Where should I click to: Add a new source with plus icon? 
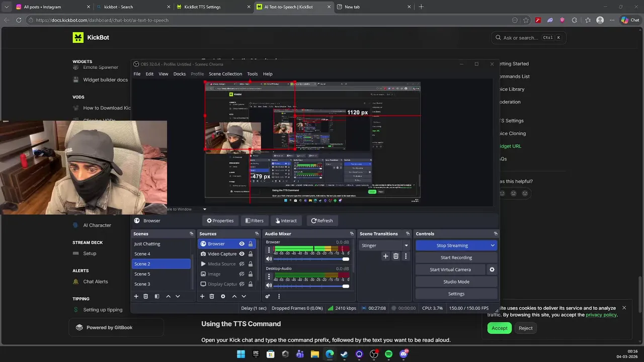(x=202, y=296)
